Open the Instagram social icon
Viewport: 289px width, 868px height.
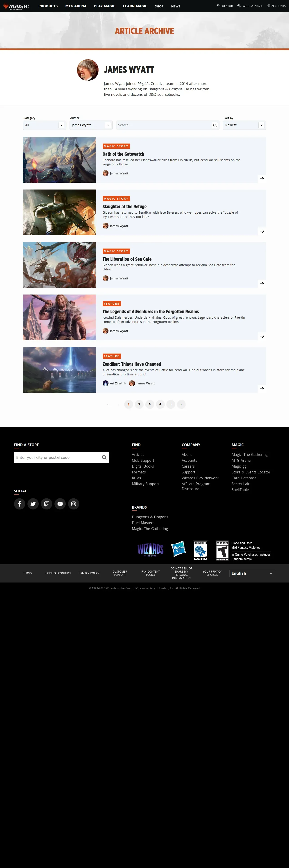(73, 504)
